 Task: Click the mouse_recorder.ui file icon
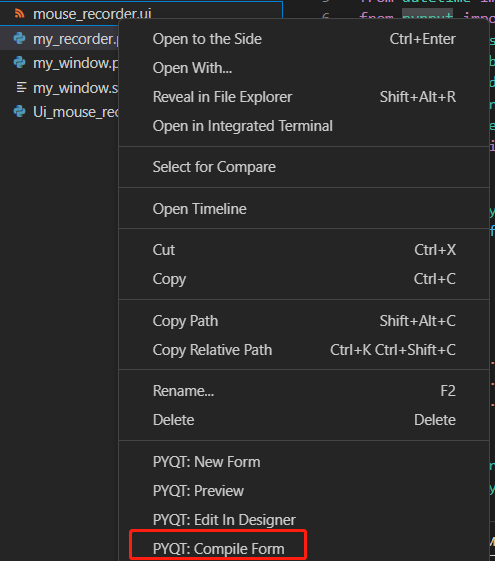tap(19, 14)
